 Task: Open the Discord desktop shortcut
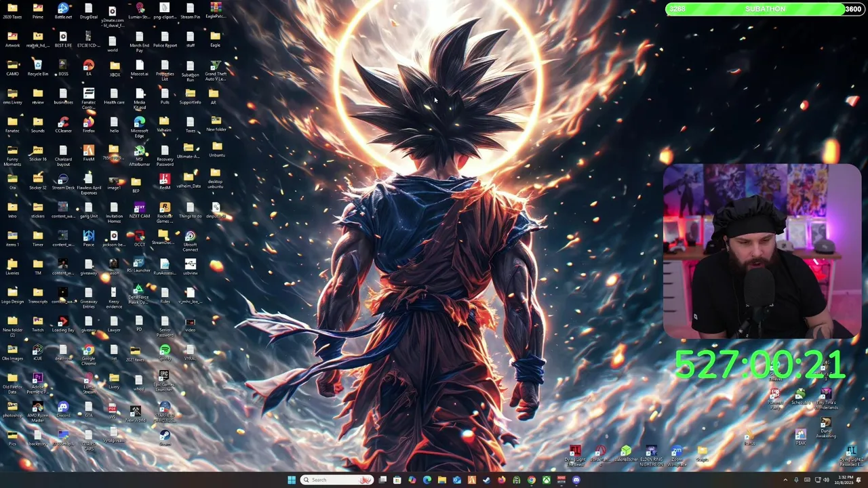tap(63, 409)
